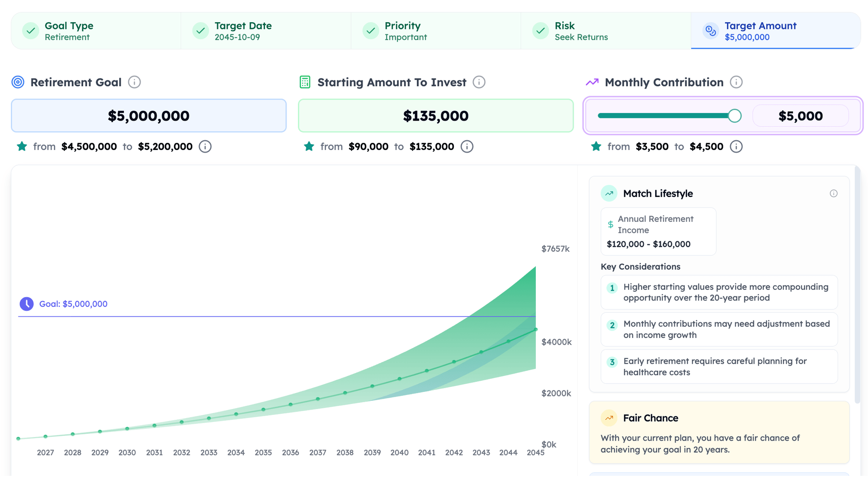
Task: Click the clock icon next to Goal label
Action: 27,304
